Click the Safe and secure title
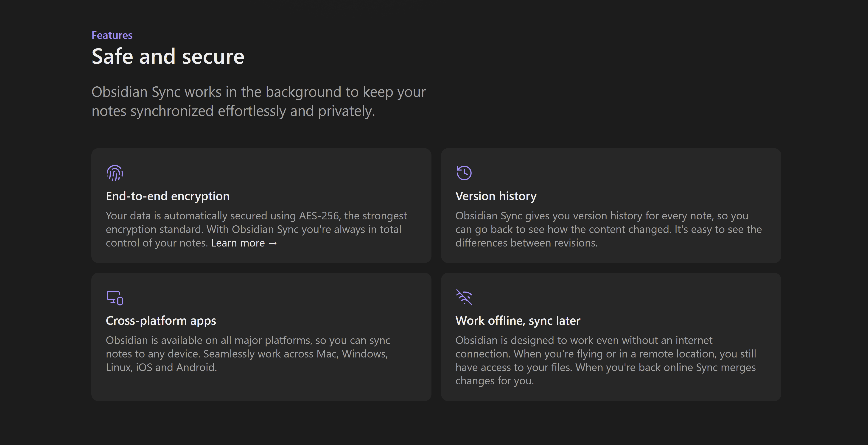 tap(168, 56)
